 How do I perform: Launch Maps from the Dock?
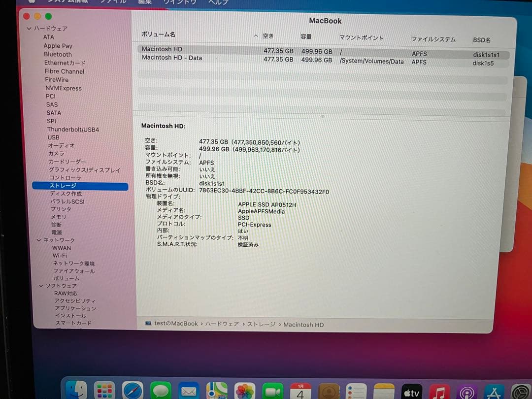(x=217, y=392)
